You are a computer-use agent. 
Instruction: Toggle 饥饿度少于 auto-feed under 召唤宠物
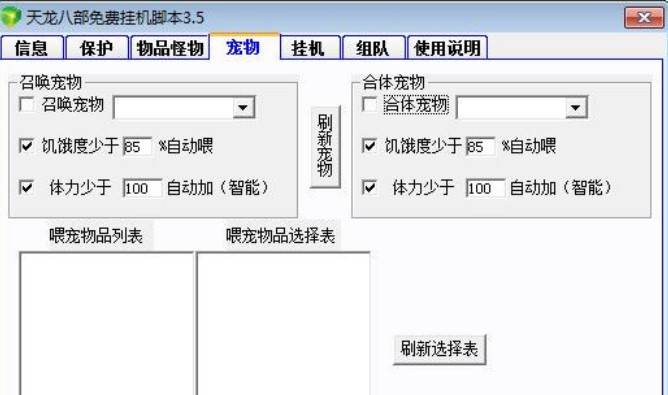click(26, 146)
